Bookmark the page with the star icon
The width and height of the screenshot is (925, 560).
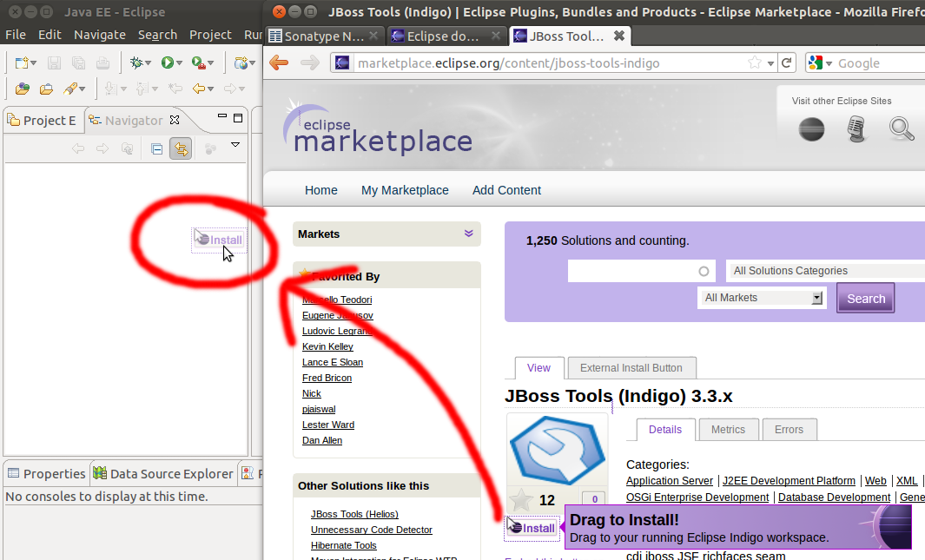coord(755,63)
